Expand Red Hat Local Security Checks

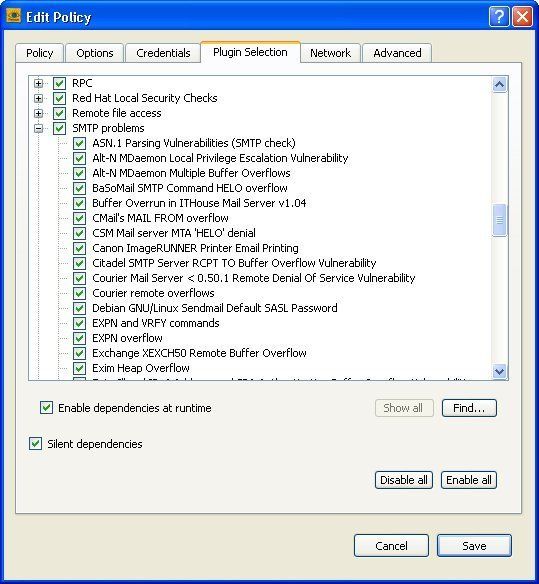pyautogui.click(x=38, y=98)
